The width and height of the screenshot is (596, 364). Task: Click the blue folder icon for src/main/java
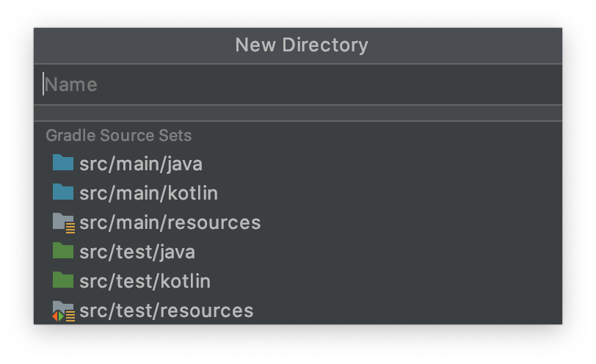[x=63, y=163]
